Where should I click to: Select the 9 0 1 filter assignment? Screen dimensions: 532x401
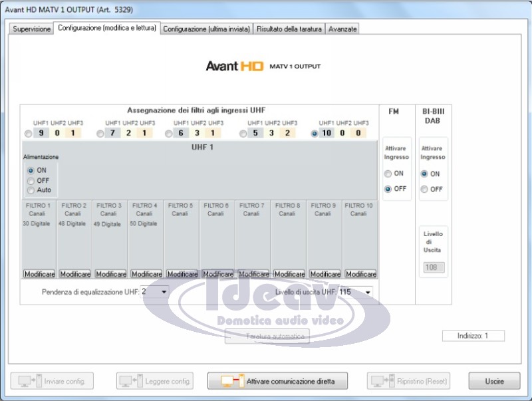point(29,134)
